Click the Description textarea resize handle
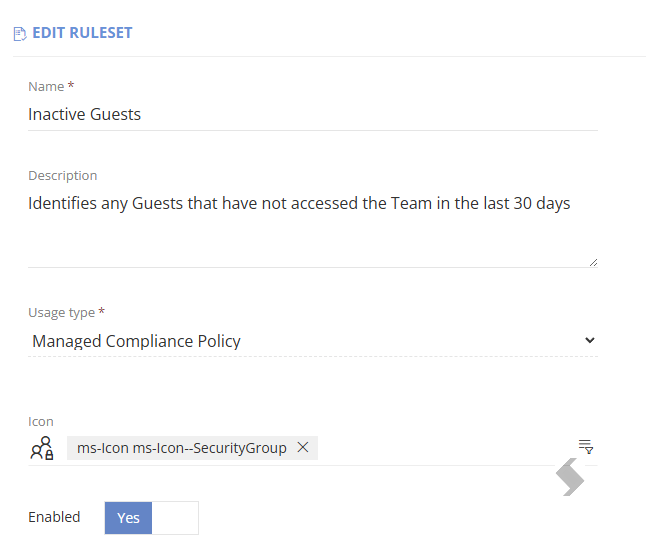This screenshot has width=646, height=546. [593, 262]
